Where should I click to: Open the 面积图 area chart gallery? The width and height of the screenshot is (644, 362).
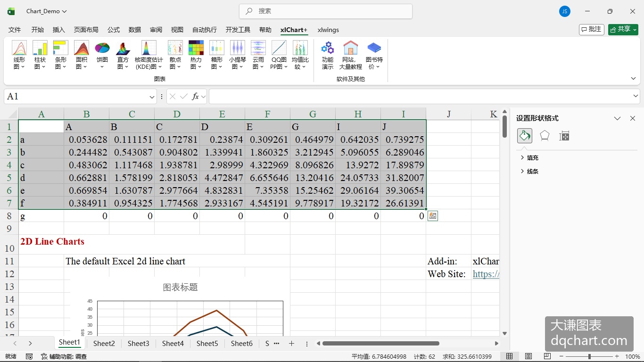[x=82, y=55]
